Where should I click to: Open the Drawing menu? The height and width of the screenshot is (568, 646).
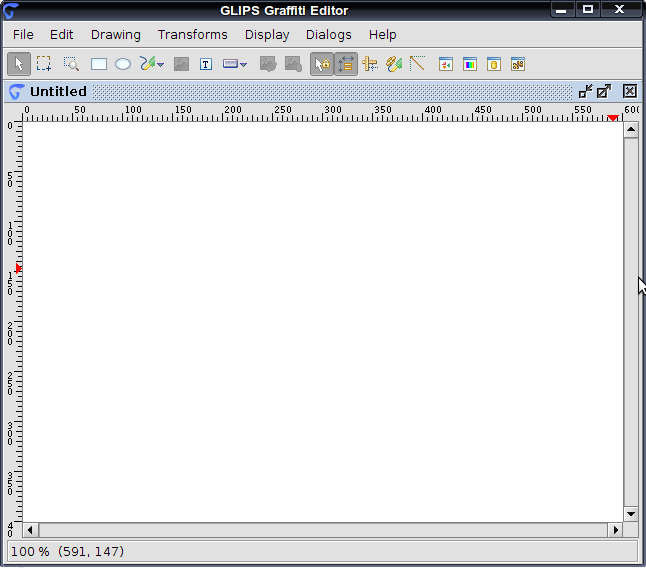(116, 35)
